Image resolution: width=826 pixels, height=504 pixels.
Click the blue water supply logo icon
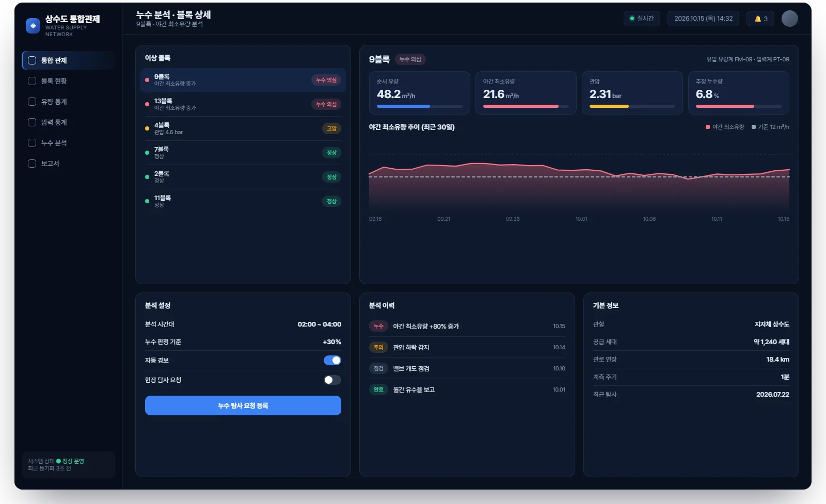pyautogui.click(x=33, y=26)
